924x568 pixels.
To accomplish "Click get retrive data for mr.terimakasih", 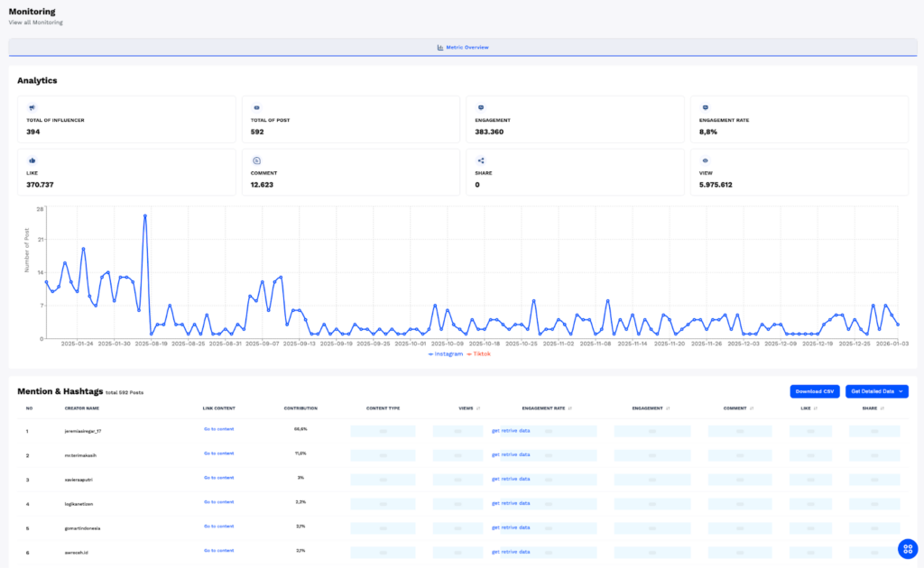I will click(510, 454).
